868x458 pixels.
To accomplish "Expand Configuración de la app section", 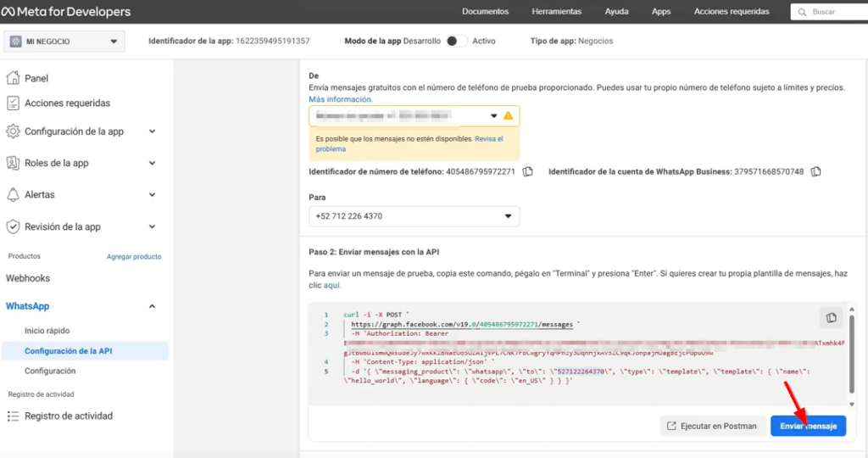I will 153,131.
